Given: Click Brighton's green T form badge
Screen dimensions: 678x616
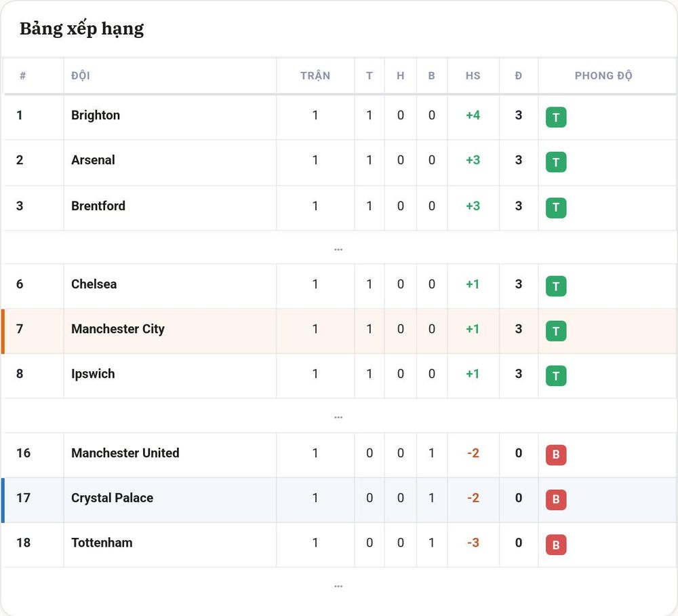Looking at the screenshot, I should (x=556, y=117).
